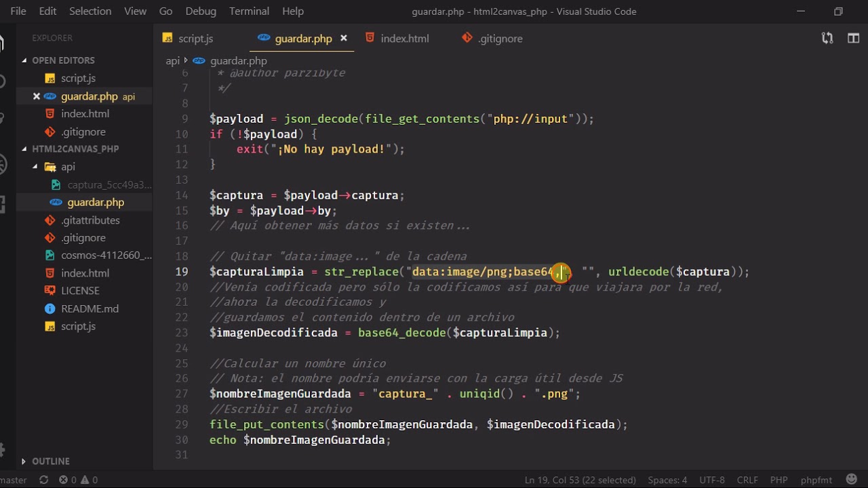Open index.html in the project tree
868x488 pixels.
85,273
